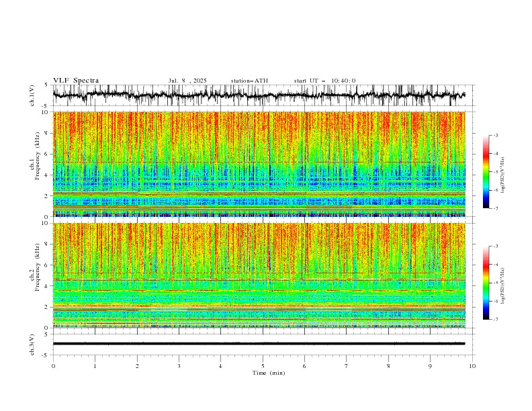
Task: Select the "Jul. 8, 2025" date text
Action: coord(187,81)
